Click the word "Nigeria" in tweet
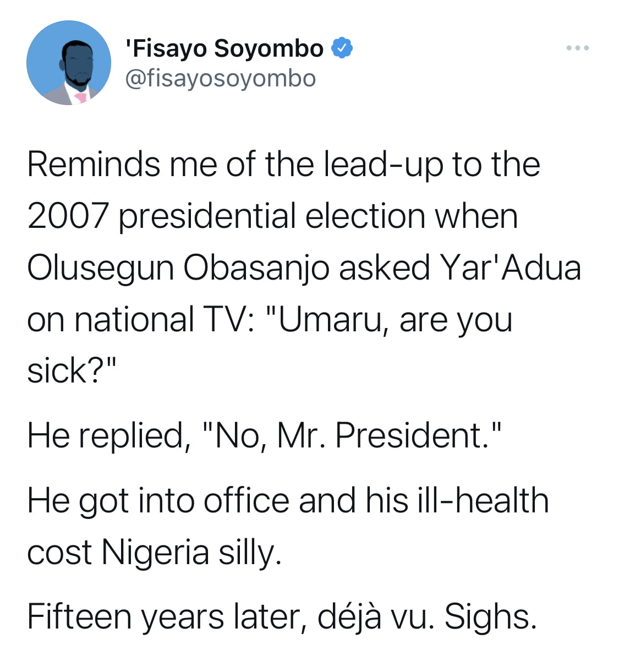The image size is (619, 672). pyautogui.click(x=156, y=552)
